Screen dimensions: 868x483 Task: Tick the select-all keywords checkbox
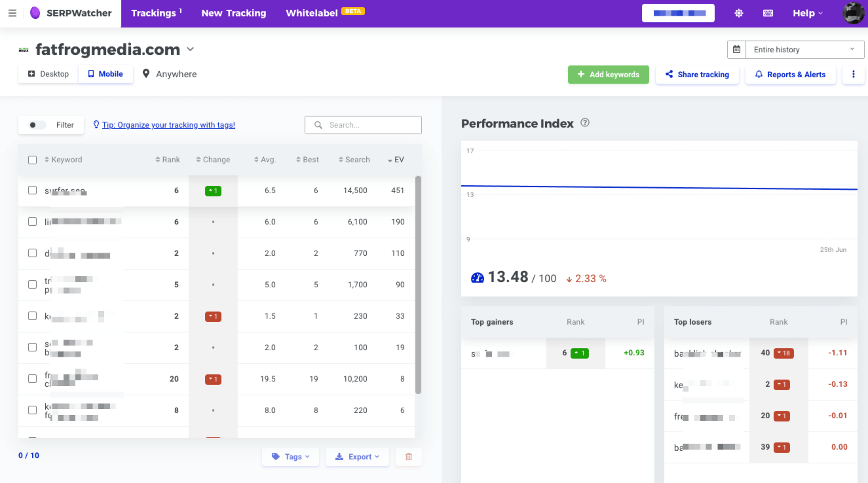pyautogui.click(x=33, y=160)
